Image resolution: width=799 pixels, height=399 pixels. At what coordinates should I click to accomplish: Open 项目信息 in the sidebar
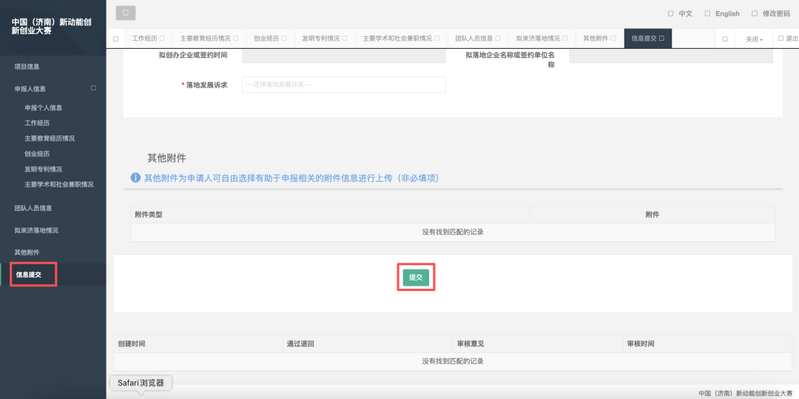[x=27, y=66]
